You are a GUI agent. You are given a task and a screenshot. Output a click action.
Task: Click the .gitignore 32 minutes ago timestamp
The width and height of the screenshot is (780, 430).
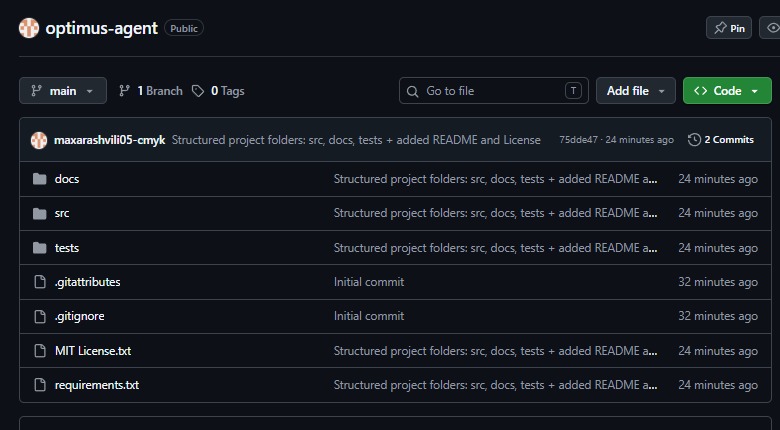(718, 316)
